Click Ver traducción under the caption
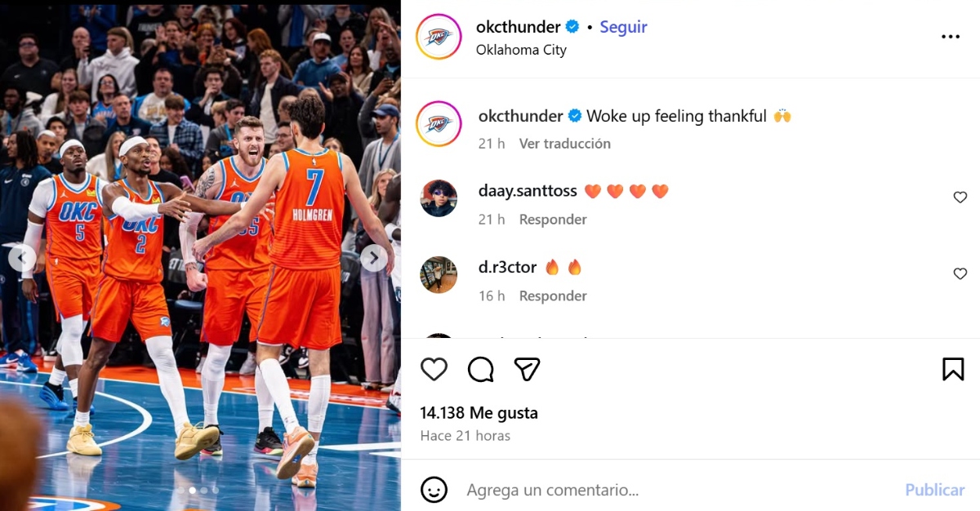The image size is (980, 511). coord(565,144)
